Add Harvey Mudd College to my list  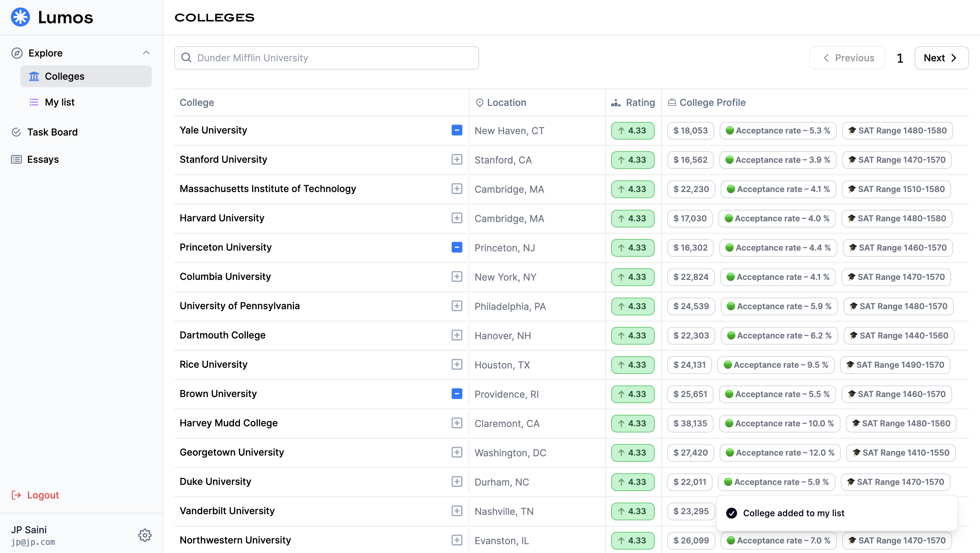coord(457,423)
